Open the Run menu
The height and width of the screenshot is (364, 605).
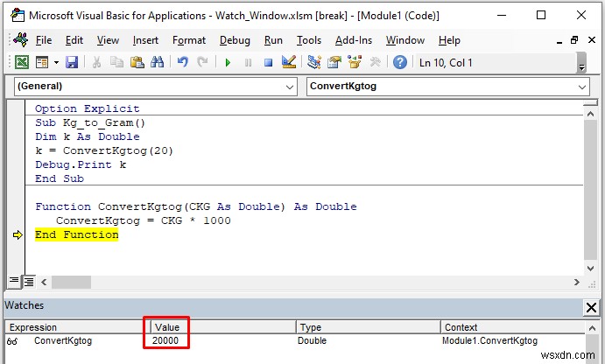(273, 40)
